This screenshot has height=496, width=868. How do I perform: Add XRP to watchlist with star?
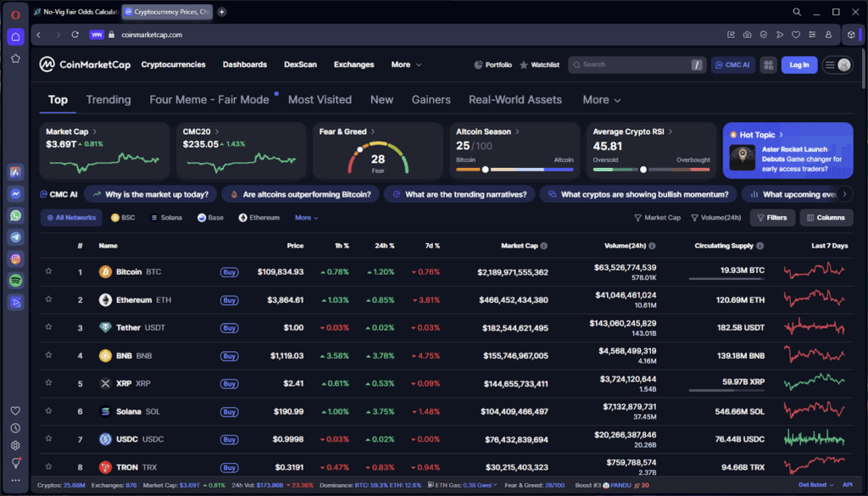(x=48, y=382)
